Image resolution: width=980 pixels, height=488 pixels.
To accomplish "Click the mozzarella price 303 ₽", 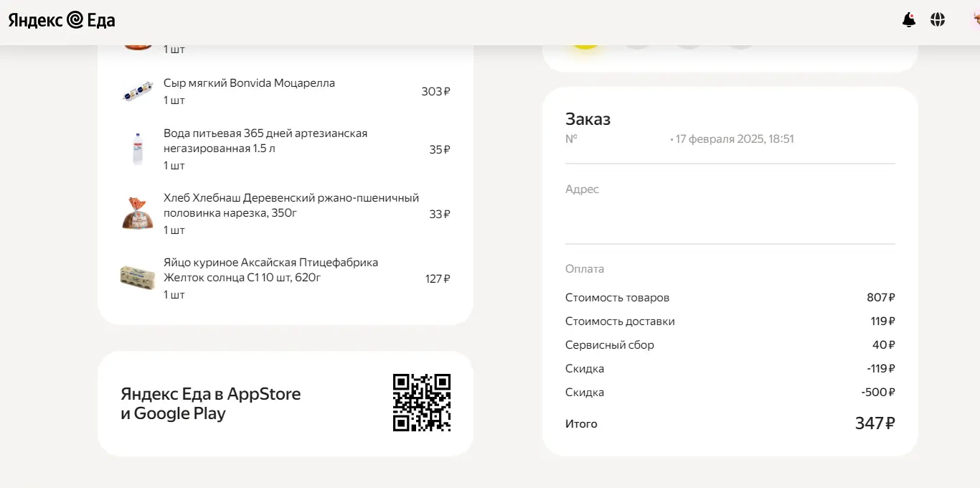I will (435, 91).
